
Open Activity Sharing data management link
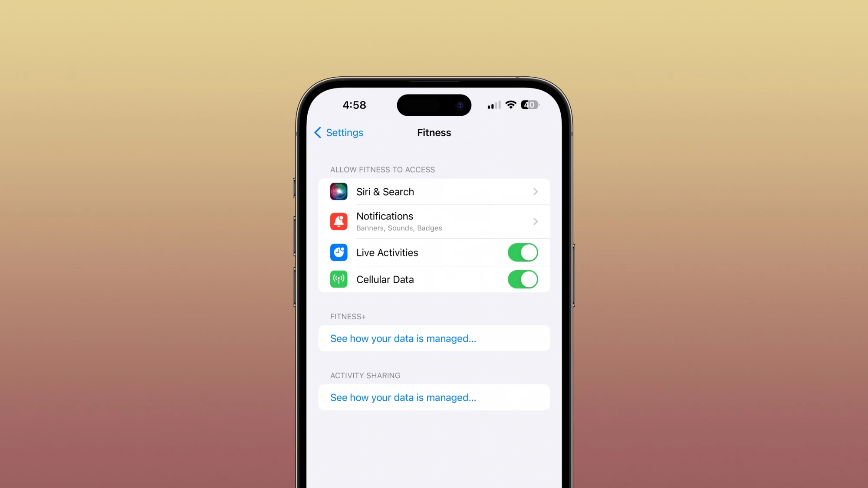coord(403,397)
